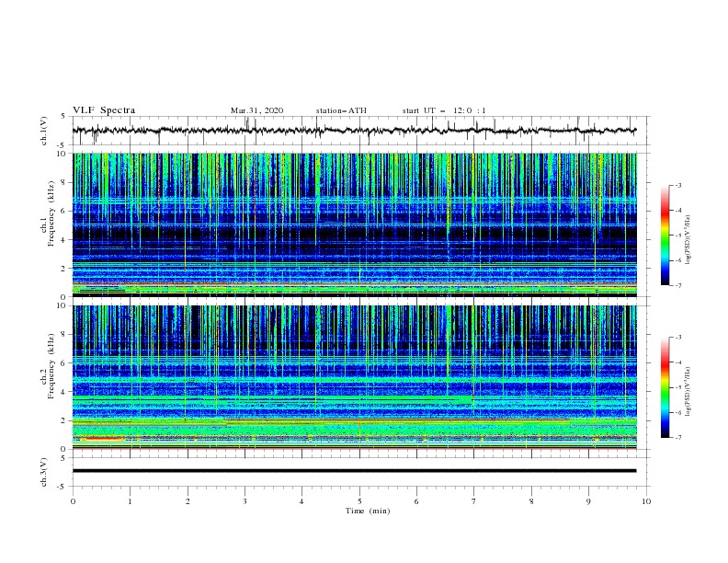Click the 'VLF Spectra' title text
The width and height of the screenshot is (728, 563).
pyautogui.click(x=104, y=110)
